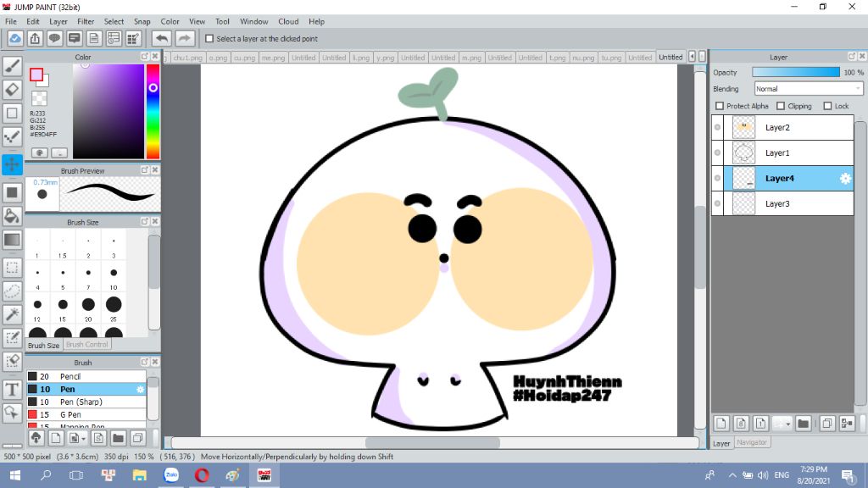This screenshot has height=488, width=868.
Task: Toggle visibility of Layer3
Action: [717, 203]
